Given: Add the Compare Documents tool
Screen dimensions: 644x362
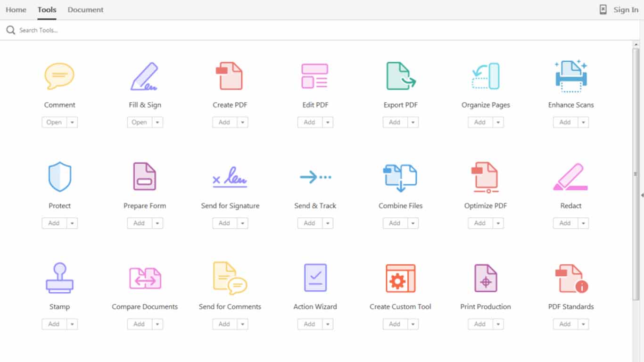Looking at the screenshot, I should click(140, 324).
